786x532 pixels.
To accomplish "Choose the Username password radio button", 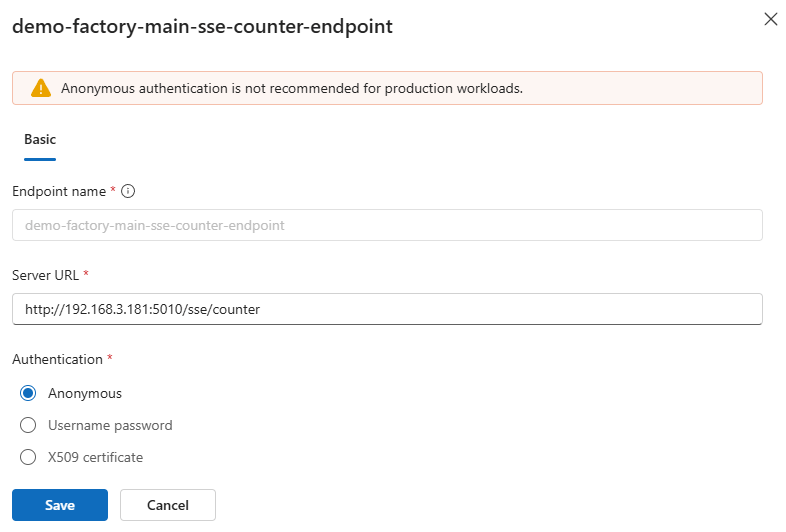I will pos(29,425).
